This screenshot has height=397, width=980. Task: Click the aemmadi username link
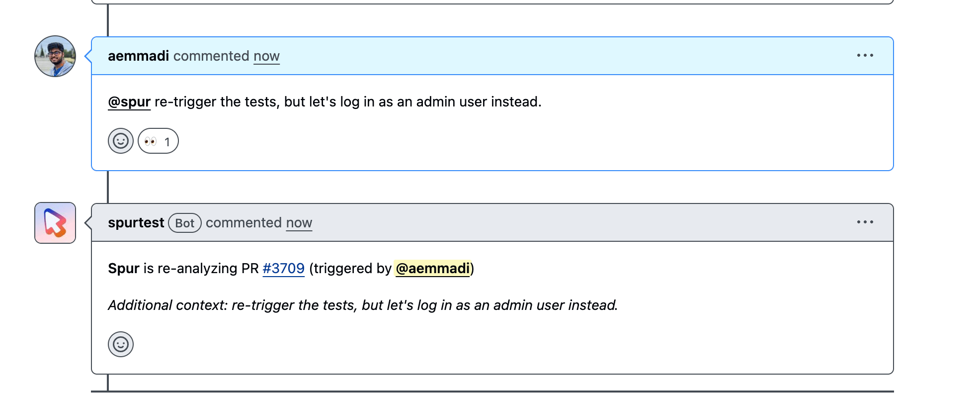pos(139,56)
